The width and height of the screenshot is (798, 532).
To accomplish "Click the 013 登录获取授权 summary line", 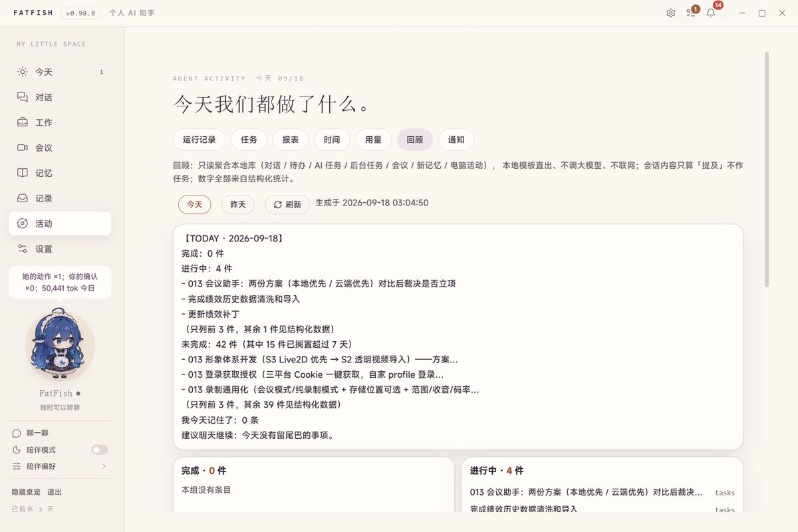I will pyautogui.click(x=313, y=374).
